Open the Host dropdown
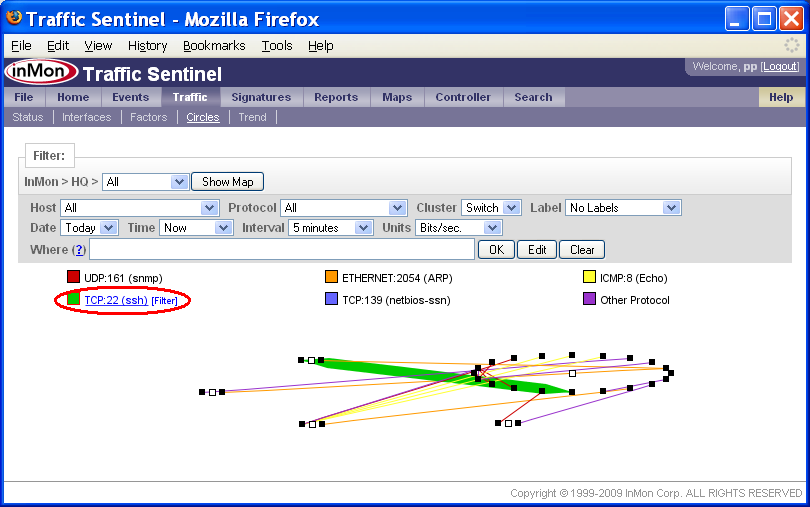The height and width of the screenshot is (507, 810). click(x=139, y=208)
